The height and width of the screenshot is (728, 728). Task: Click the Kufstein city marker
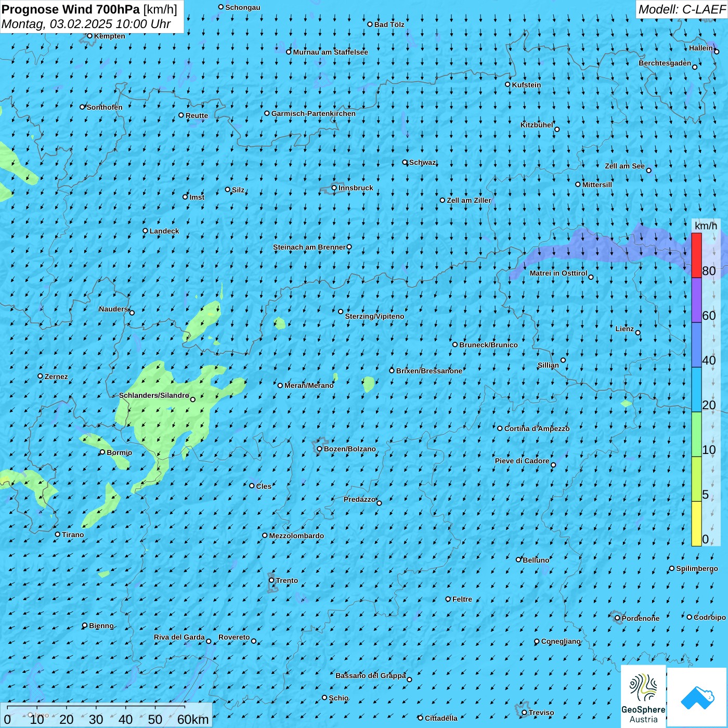point(508,84)
